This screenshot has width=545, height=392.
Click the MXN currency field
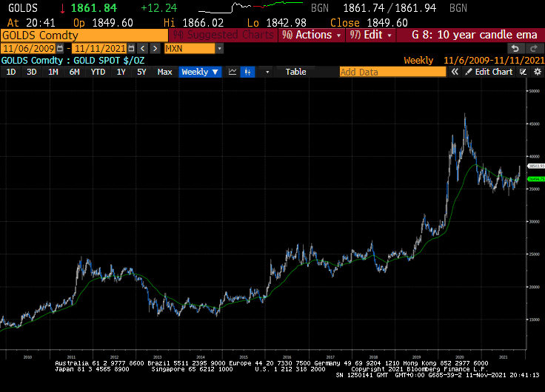coord(190,49)
